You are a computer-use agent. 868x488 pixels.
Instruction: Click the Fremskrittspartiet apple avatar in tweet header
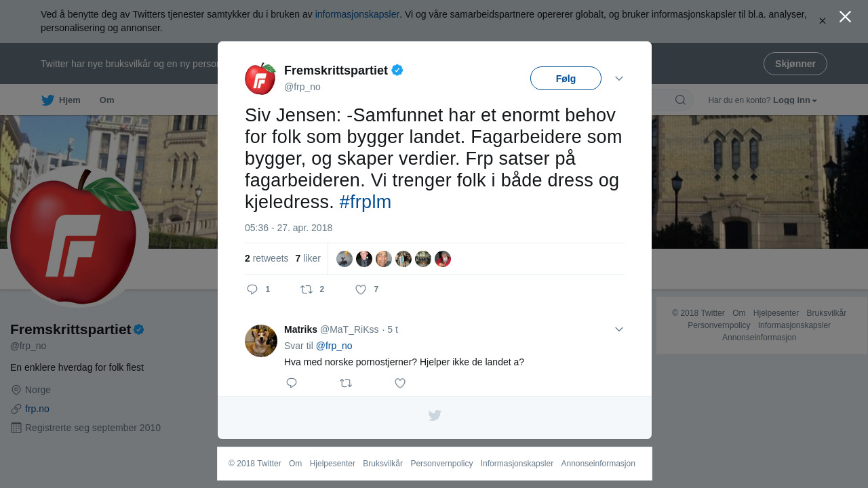coord(260,79)
